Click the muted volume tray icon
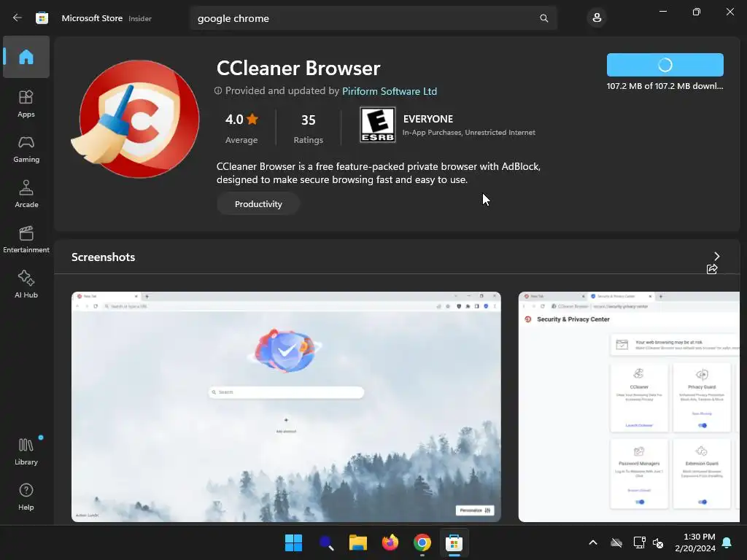 coord(658,542)
